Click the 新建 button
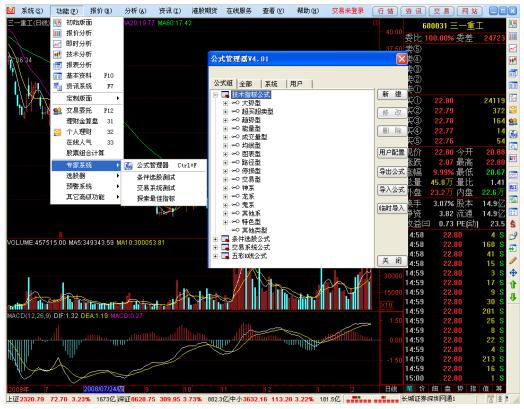The width and height of the screenshot is (524, 409). (x=392, y=94)
